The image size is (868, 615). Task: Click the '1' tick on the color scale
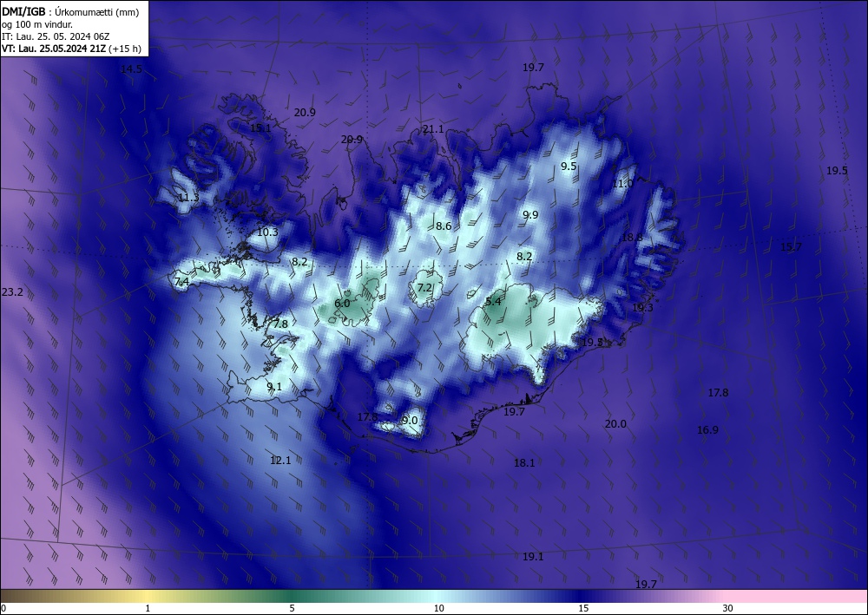[148, 608]
